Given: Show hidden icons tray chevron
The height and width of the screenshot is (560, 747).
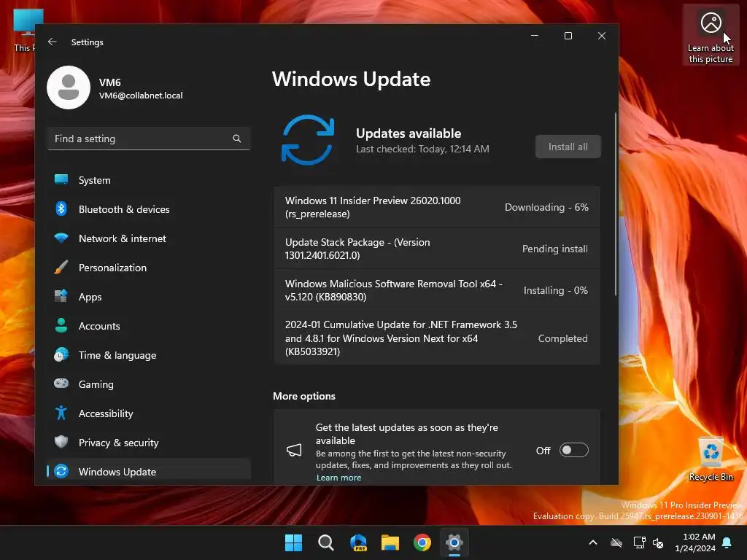Looking at the screenshot, I should click(x=593, y=542).
